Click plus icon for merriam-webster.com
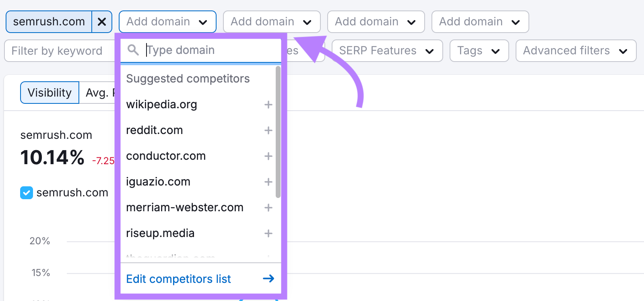The height and width of the screenshot is (301, 644). click(x=268, y=208)
